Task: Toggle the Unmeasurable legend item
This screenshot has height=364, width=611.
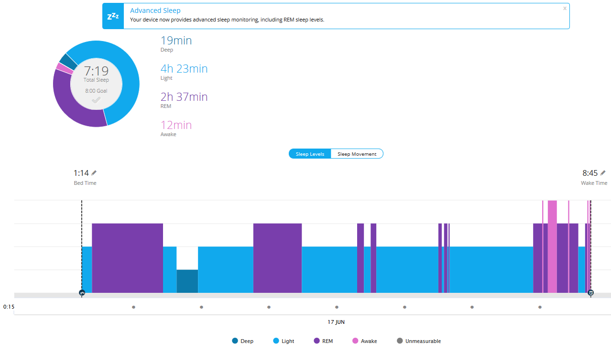Action: (419, 341)
